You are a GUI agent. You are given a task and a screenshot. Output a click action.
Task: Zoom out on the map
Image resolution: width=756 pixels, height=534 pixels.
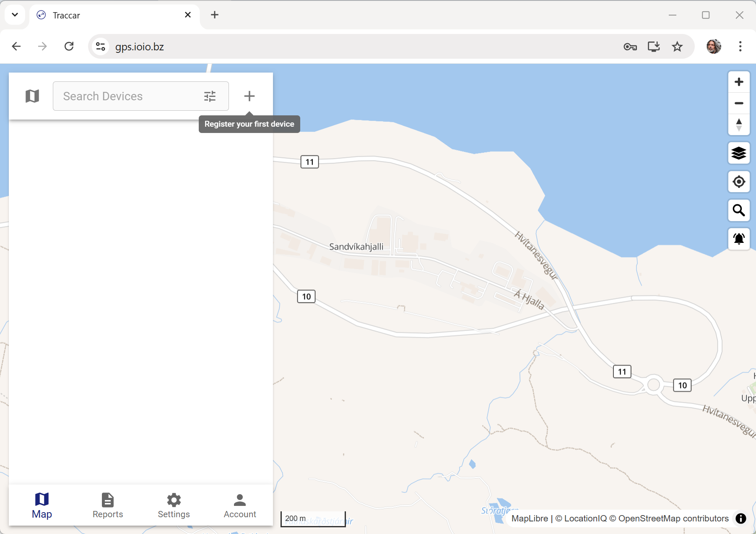pyautogui.click(x=739, y=103)
